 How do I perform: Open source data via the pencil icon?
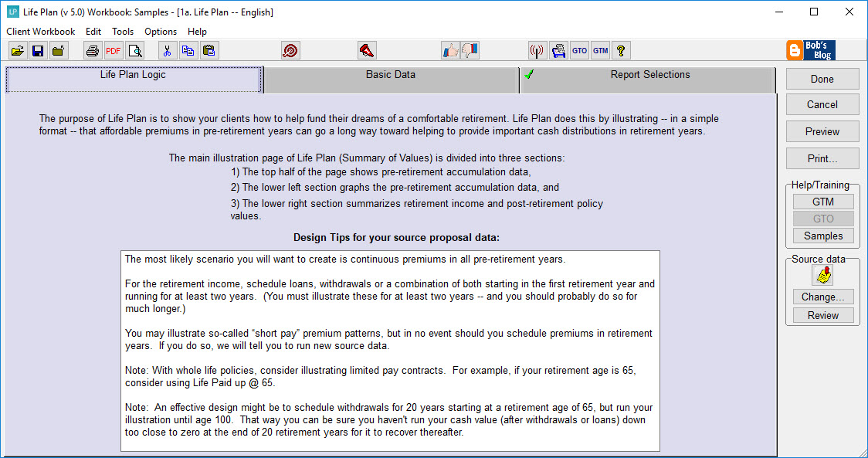point(823,274)
